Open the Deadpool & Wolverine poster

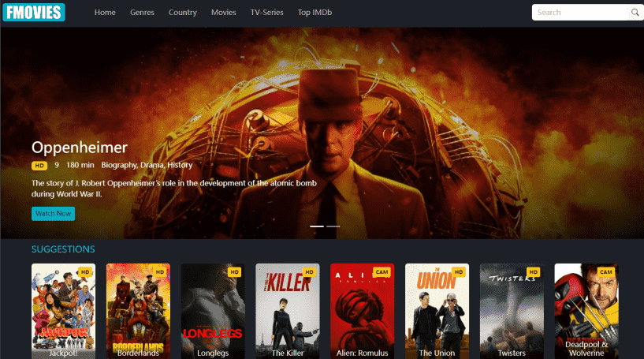pyautogui.click(x=586, y=311)
